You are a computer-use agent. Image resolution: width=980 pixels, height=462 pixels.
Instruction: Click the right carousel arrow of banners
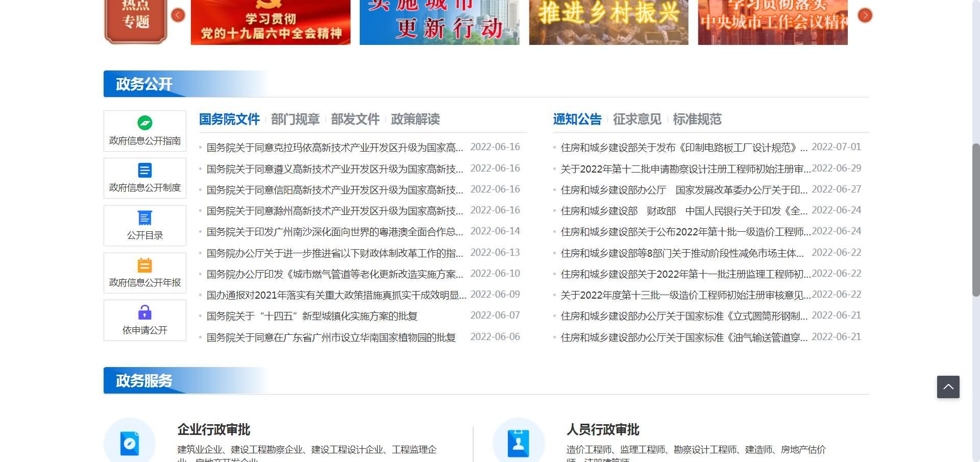tap(865, 15)
